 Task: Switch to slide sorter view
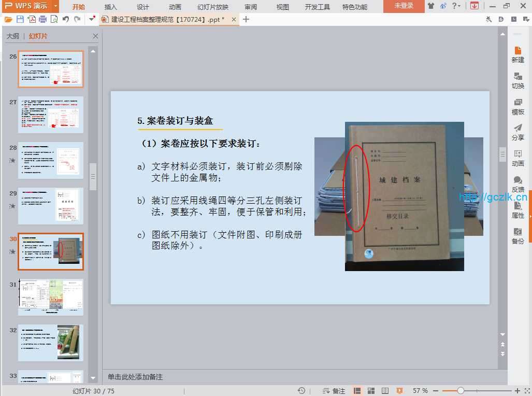371,390
